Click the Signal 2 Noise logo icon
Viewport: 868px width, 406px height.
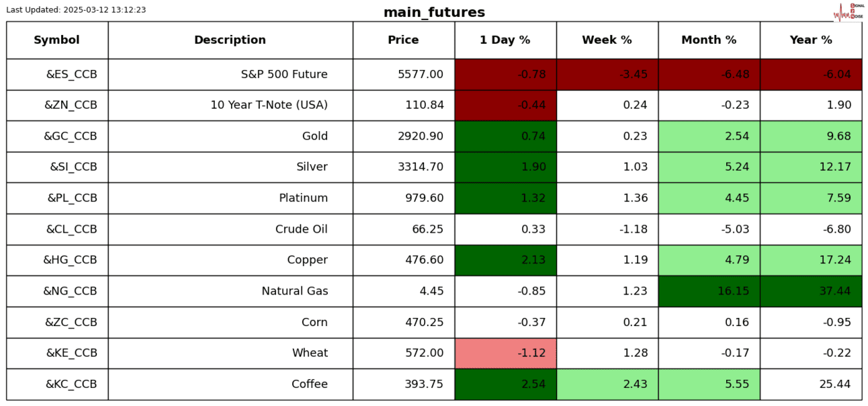coord(848,11)
